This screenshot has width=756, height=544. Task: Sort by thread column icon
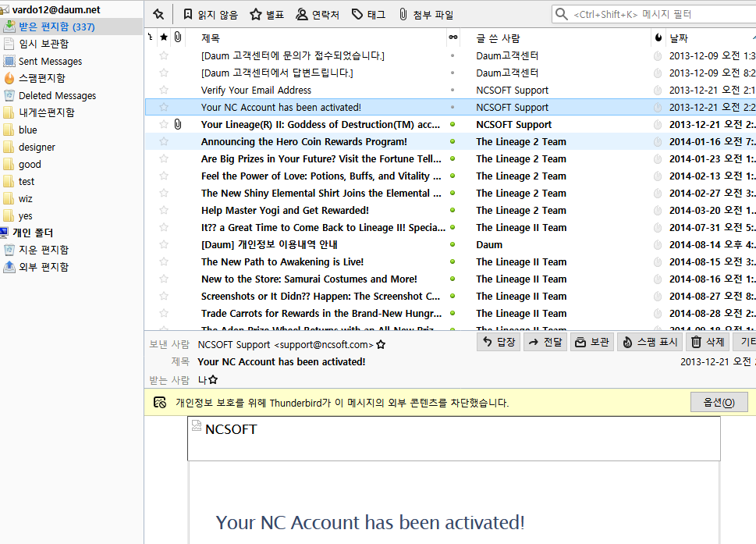pyautogui.click(x=151, y=37)
